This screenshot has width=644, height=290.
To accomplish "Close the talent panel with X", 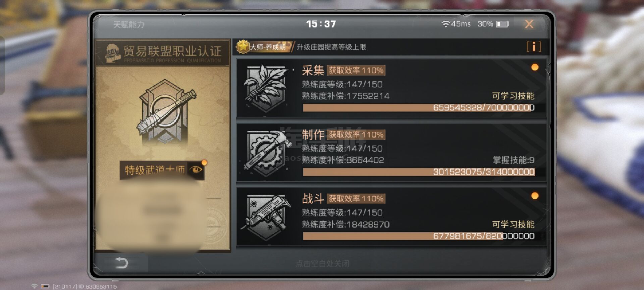I will click(x=529, y=24).
